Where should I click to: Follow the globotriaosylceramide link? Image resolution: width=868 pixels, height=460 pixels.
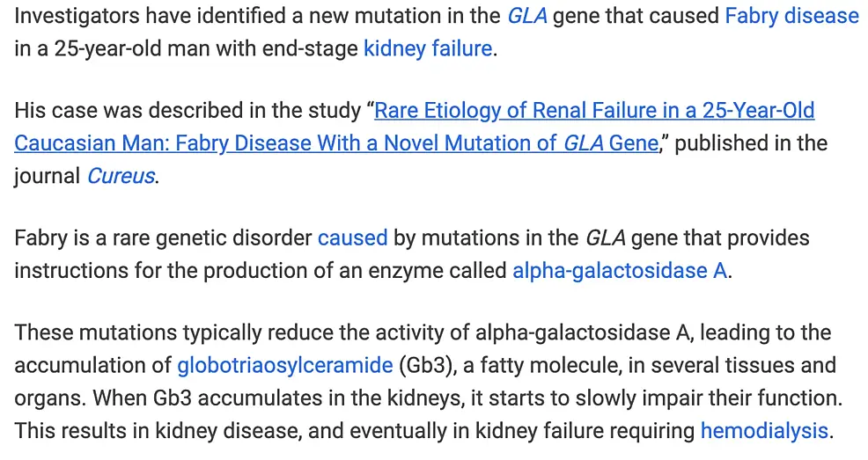285,365
